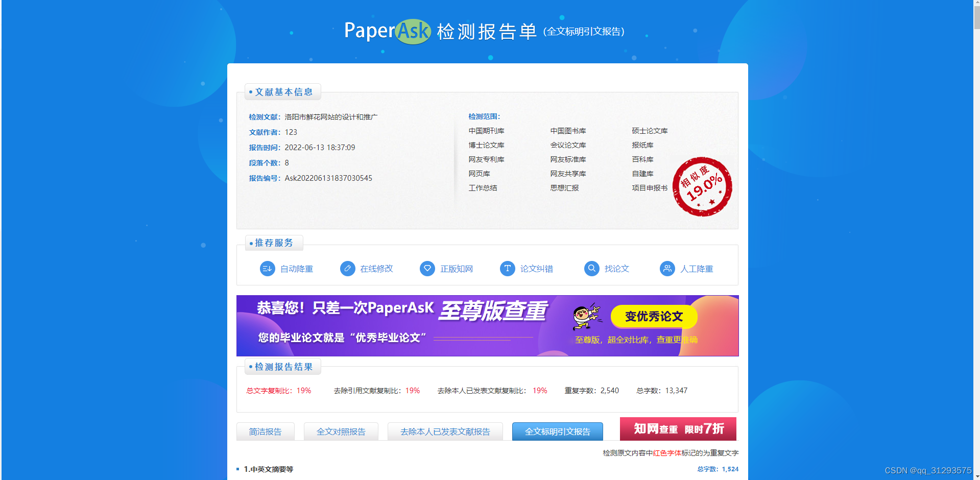Click the 自动降重 service icon
This screenshot has width=980, height=480.
tap(267, 269)
